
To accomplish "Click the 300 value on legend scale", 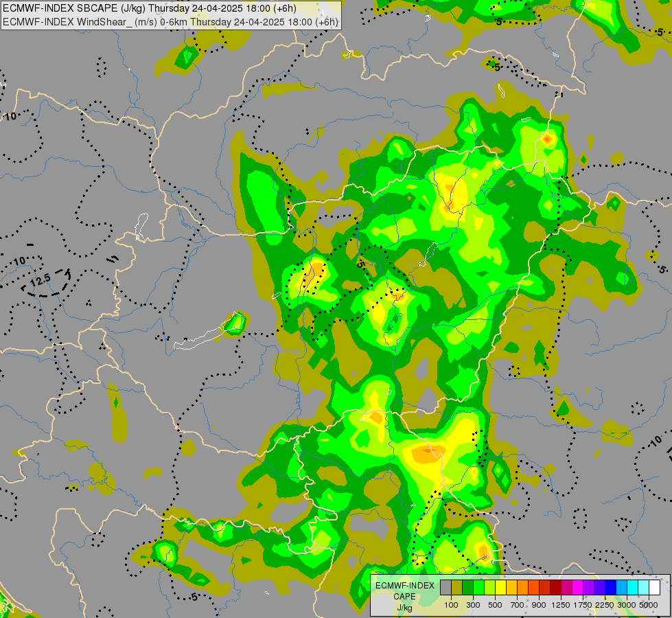I will (x=473, y=605).
